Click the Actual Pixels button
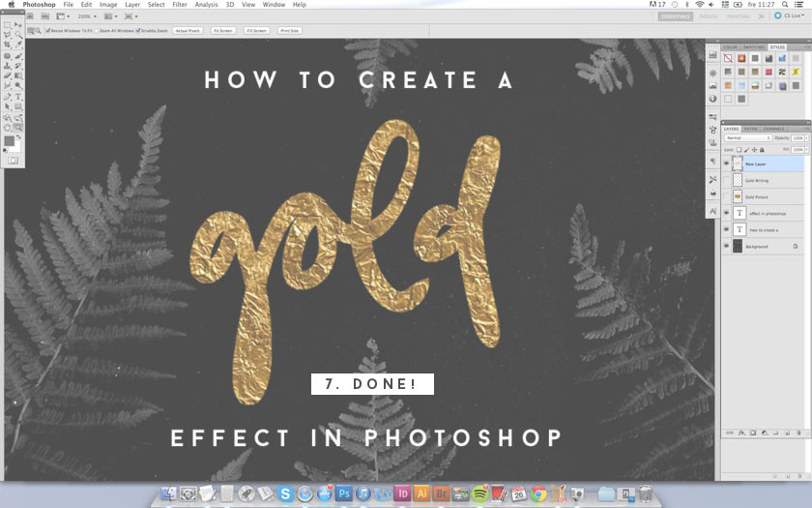812x508 pixels. (x=188, y=31)
